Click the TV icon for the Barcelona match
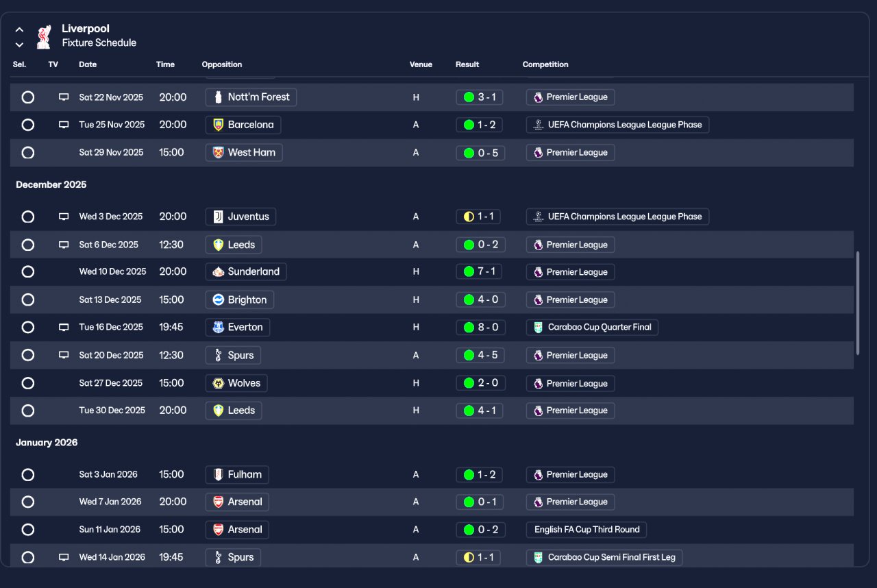The height and width of the screenshot is (588, 877). coord(64,125)
